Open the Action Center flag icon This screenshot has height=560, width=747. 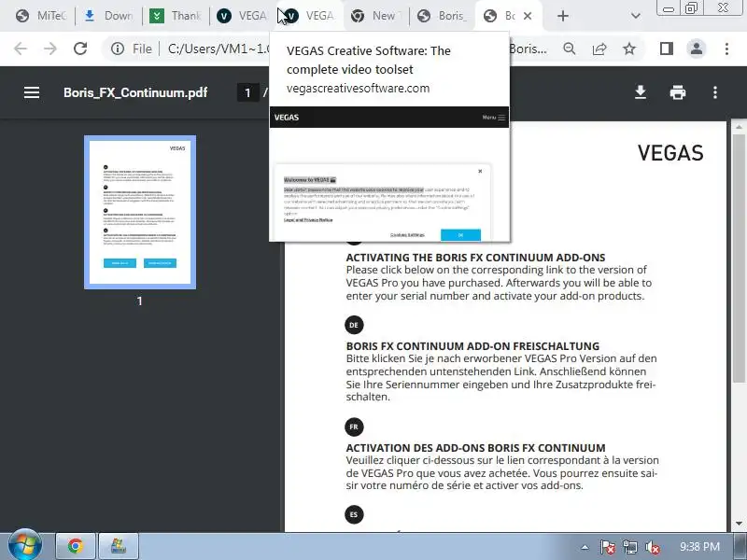pyautogui.click(x=608, y=547)
